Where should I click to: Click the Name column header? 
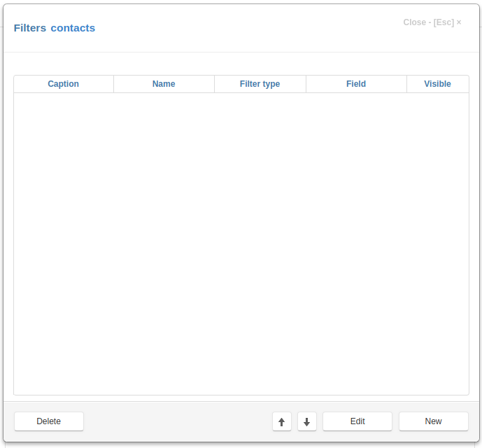tap(164, 84)
